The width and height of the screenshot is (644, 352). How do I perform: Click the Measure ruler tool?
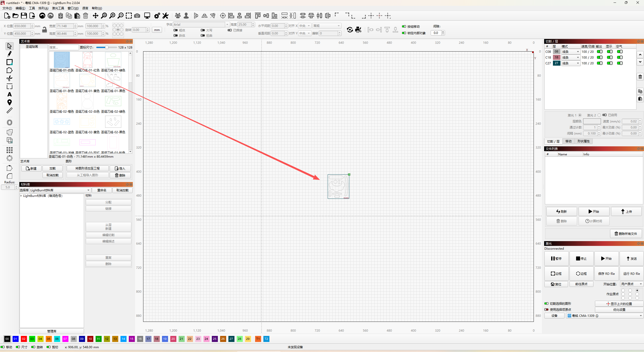pos(9,111)
